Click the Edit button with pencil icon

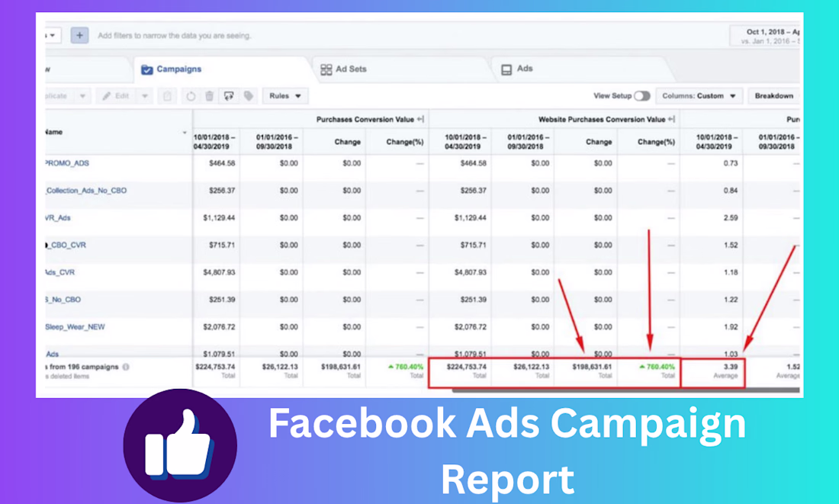[116, 96]
